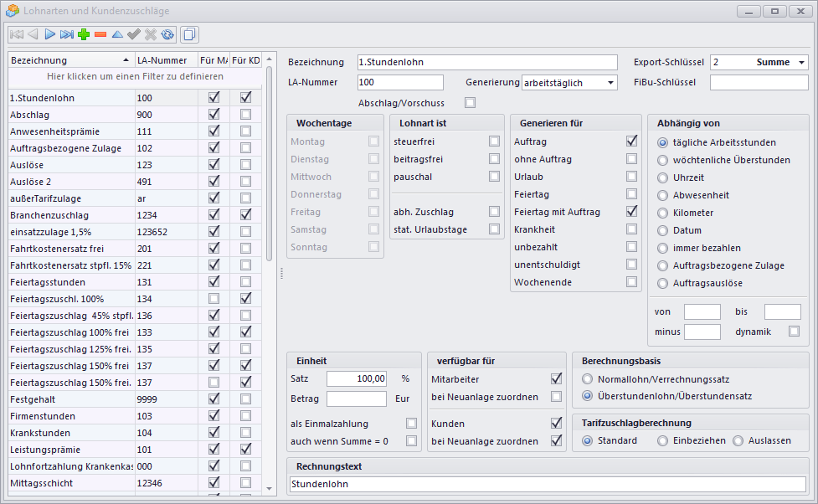818x504 pixels.
Task: Check auch wenn Summe = 0
Action: [411, 441]
